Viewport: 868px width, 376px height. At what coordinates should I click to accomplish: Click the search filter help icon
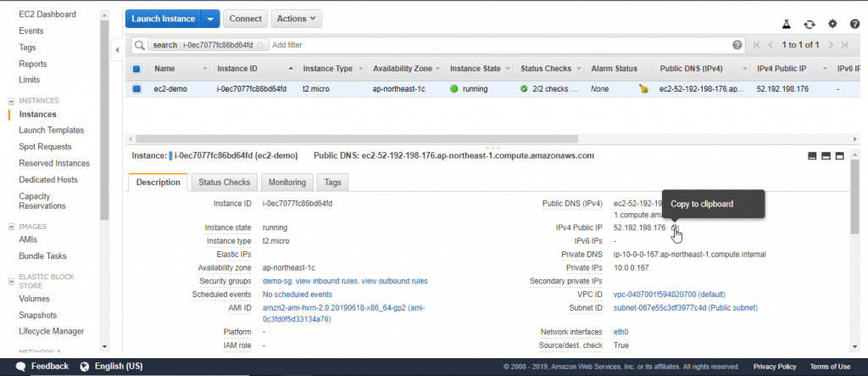(x=737, y=45)
